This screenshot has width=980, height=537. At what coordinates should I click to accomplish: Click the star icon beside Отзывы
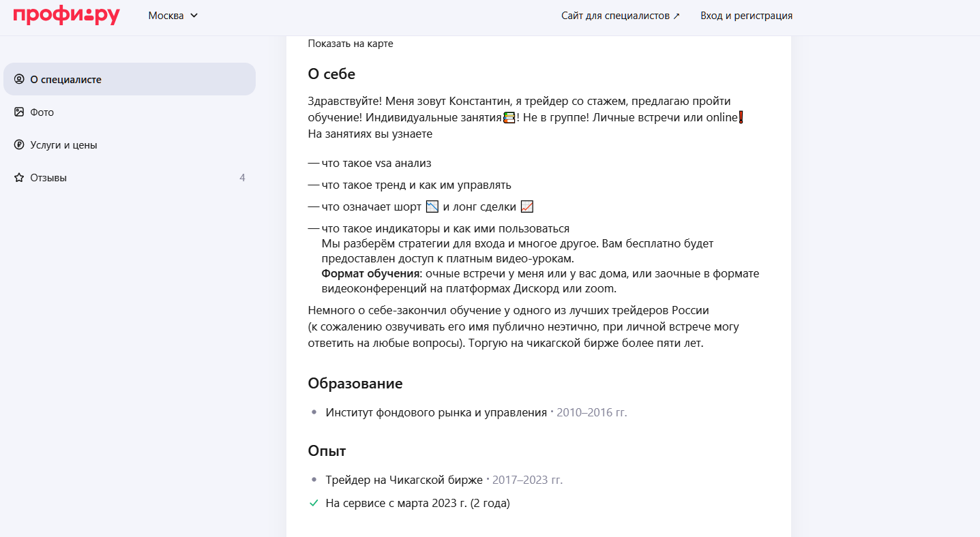point(19,178)
